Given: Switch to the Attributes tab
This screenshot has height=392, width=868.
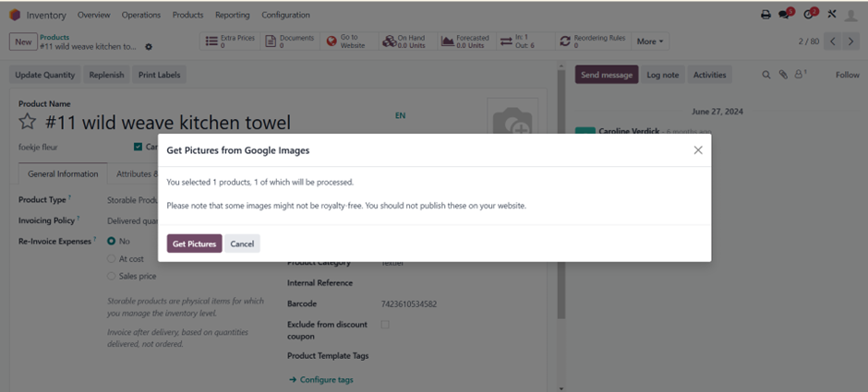Looking at the screenshot, I should pyautogui.click(x=137, y=173).
